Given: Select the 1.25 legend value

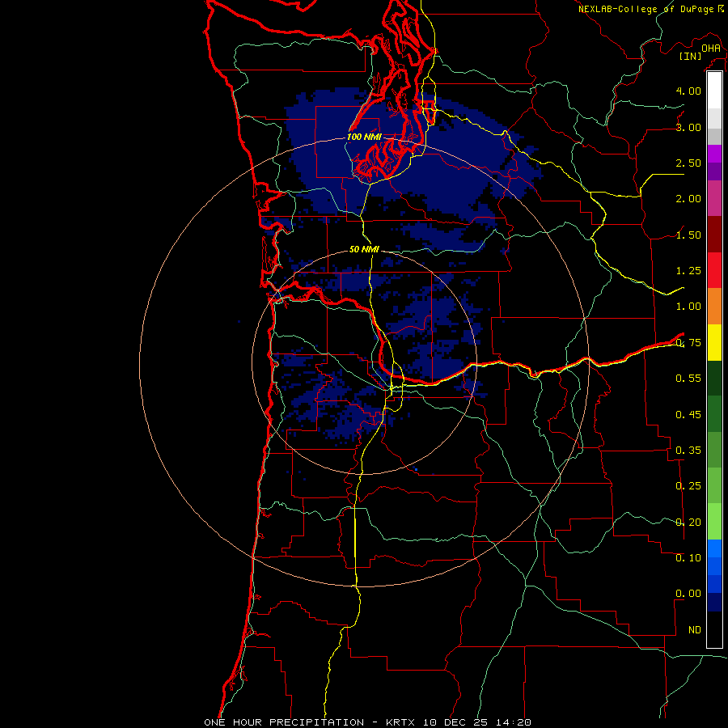Looking at the screenshot, I should (x=688, y=271).
